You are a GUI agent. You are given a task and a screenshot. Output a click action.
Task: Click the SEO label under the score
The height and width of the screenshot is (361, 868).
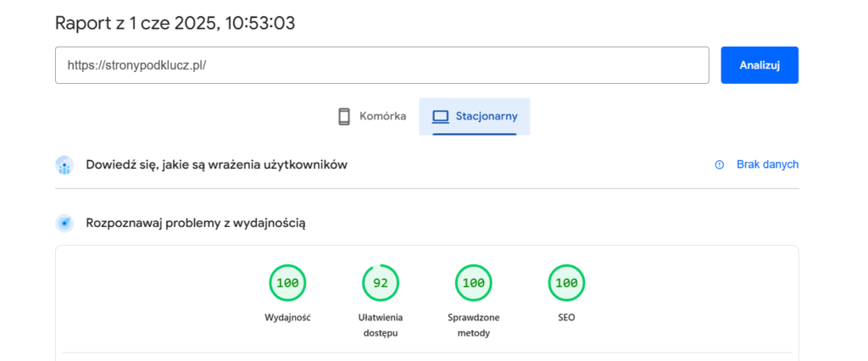pos(566,317)
